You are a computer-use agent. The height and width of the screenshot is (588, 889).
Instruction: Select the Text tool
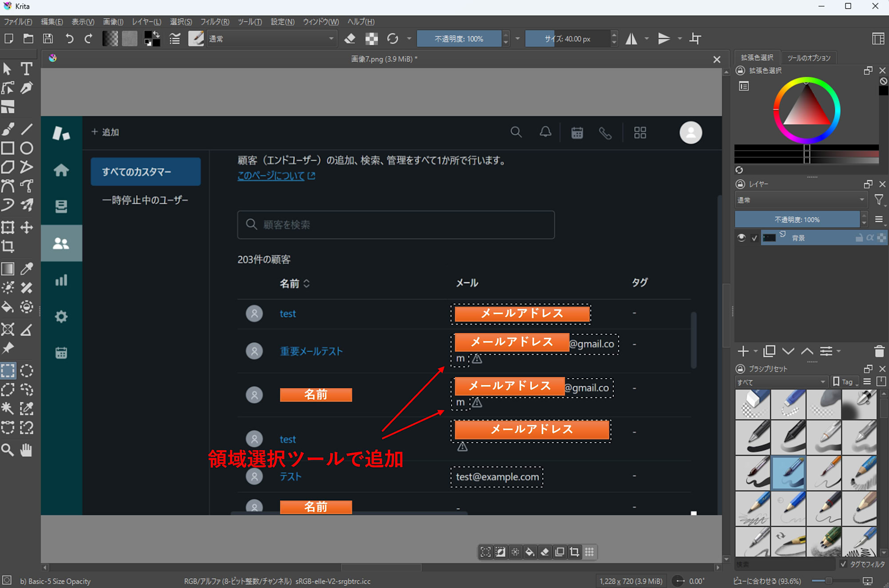tap(27, 68)
